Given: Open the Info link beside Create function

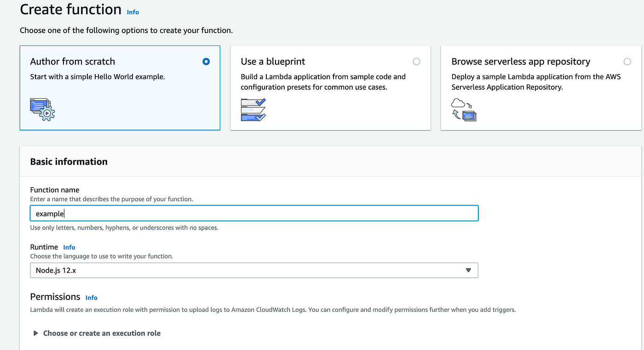Looking at the screenshot, I should tap(132, 12).
